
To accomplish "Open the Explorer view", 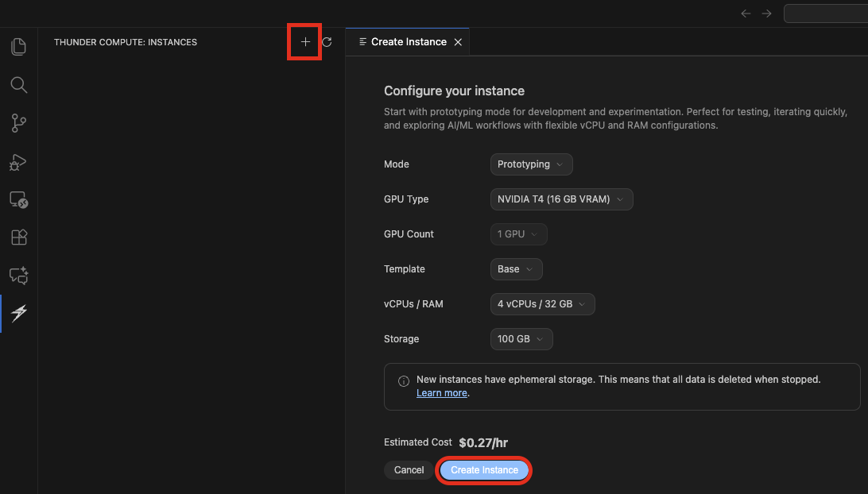I will 17,47.
